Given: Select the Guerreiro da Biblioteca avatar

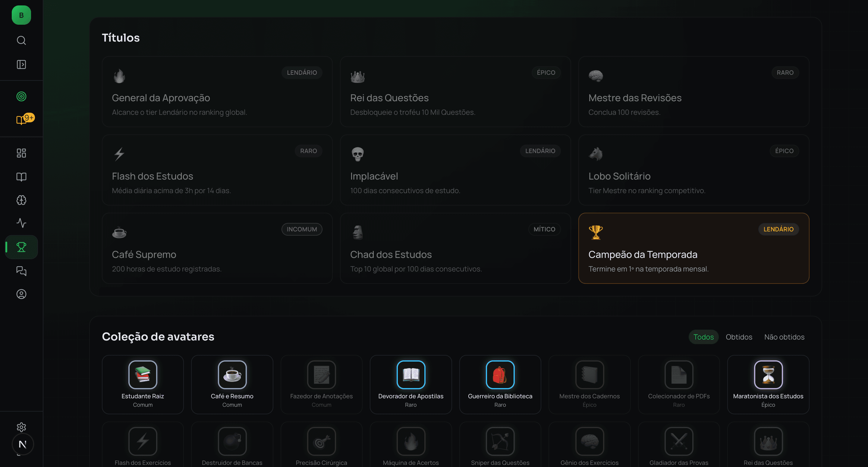Looking at the screenshot, I should coord(500,384).
